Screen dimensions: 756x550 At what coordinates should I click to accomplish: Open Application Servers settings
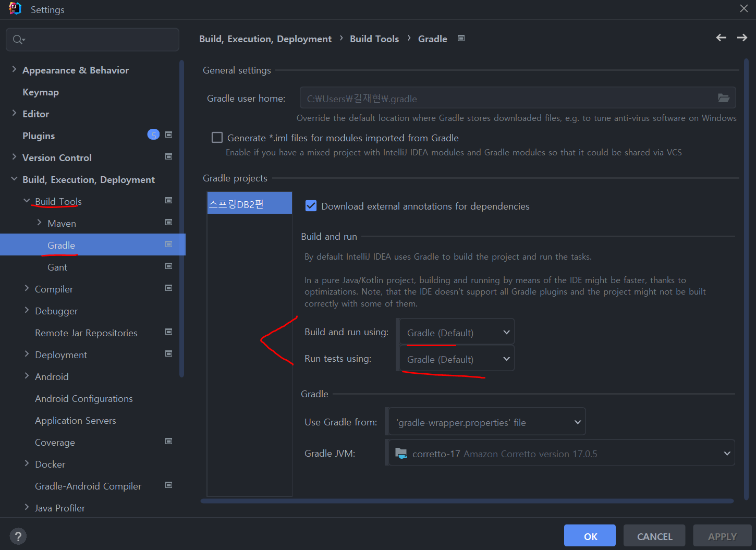(x=76, y=420)
